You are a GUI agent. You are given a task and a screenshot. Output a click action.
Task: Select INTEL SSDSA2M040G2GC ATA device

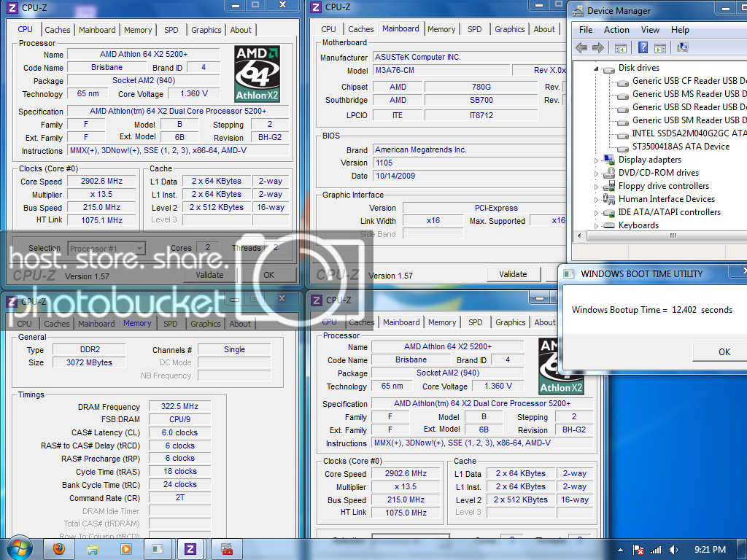pyautogui.click(x=689, y=133)
